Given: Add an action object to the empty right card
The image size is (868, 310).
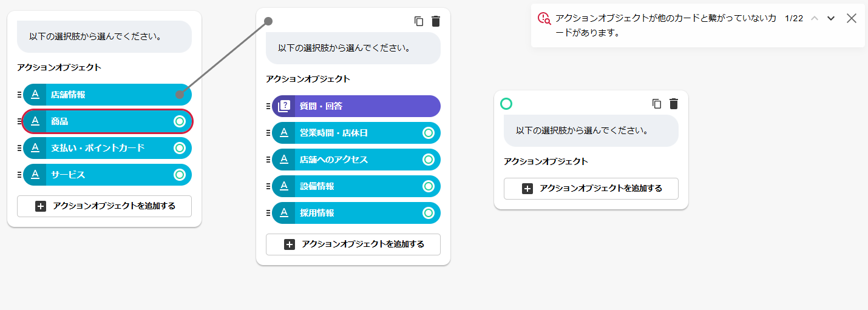Looking at the screenshot, I should tap(591, 189).
